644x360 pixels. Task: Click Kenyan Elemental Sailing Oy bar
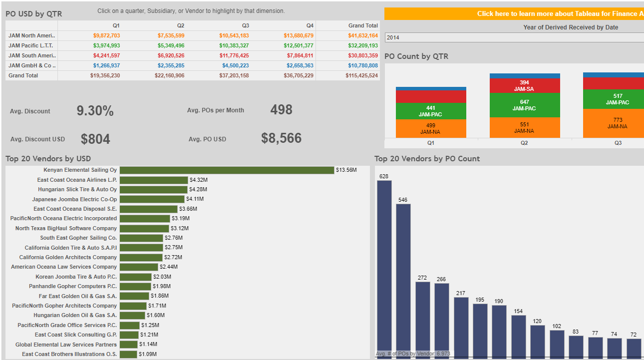coord(227,170)
